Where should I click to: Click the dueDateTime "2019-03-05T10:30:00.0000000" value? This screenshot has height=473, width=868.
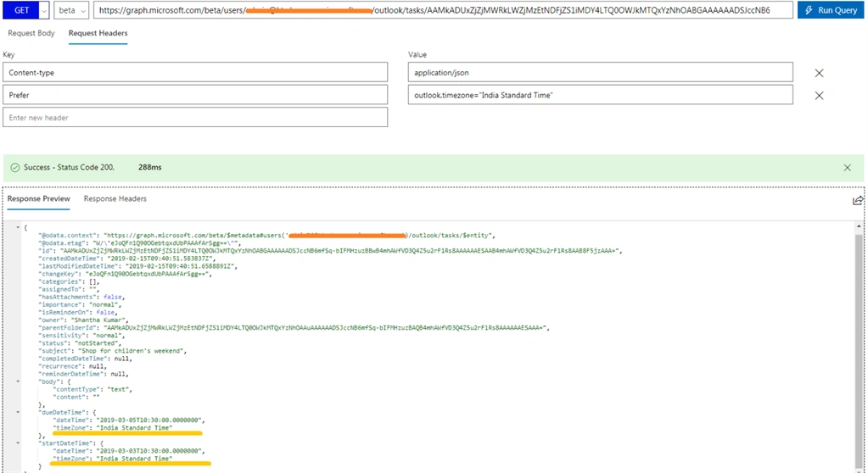(150, 420)
